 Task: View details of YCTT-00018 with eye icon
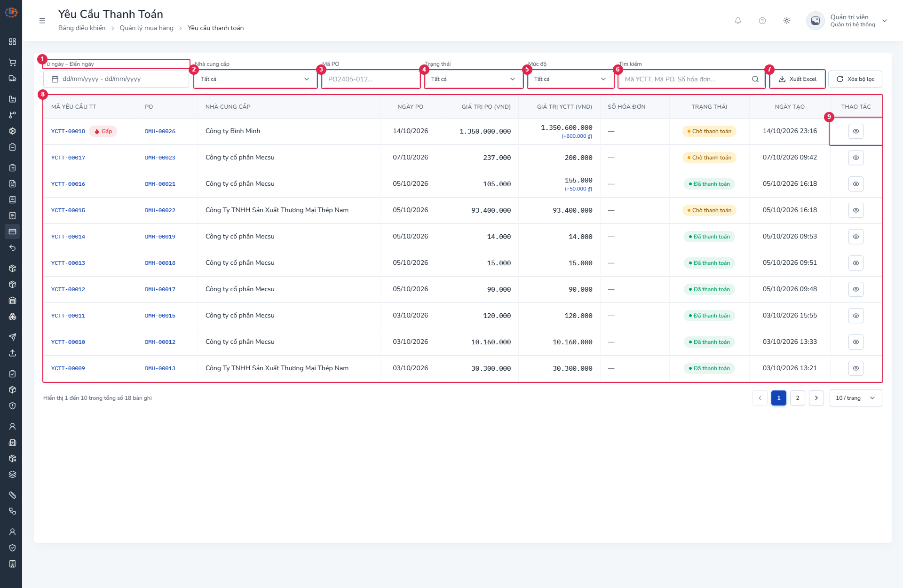pos(856,131)
